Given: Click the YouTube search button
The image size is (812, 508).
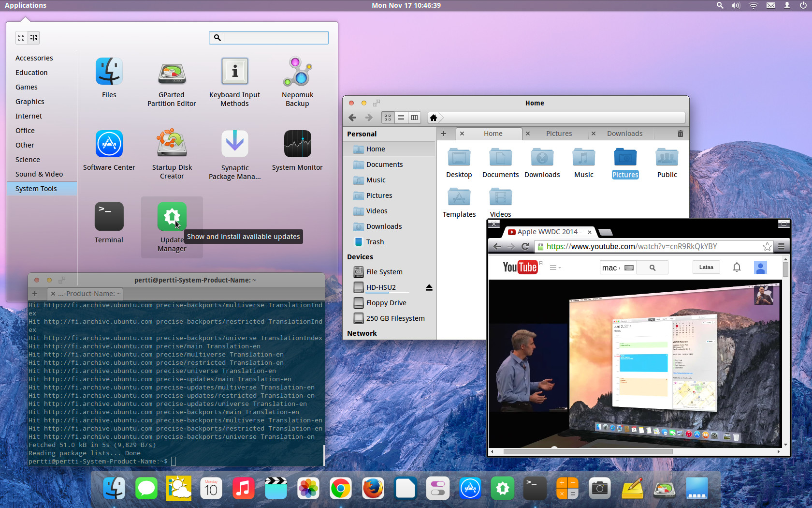Looking at the screenshot, I should pyautogui.click(x=652, y=268).
